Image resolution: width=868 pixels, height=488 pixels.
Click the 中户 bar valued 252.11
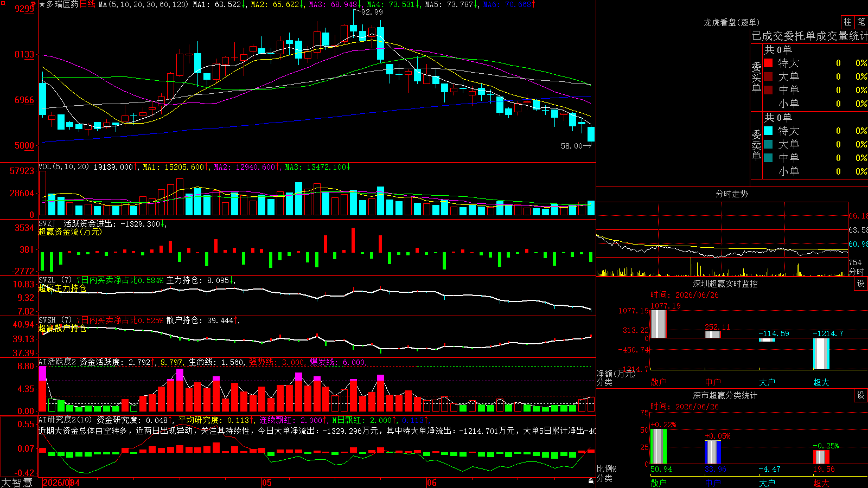(713, 335)
